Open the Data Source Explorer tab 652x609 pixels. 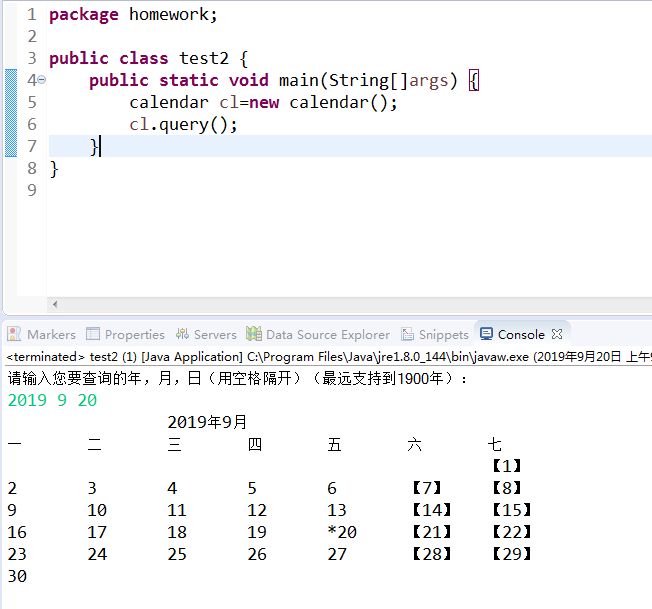click(x=318, y=334)
